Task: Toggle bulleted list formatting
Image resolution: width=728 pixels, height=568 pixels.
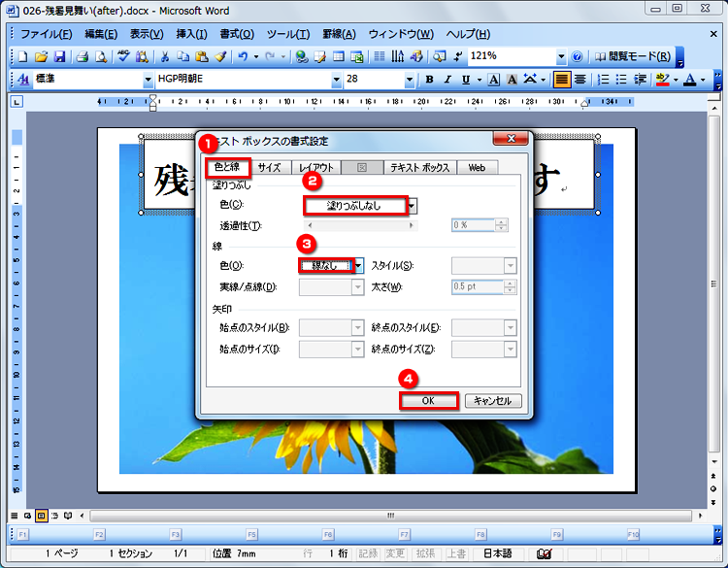Action: pyautogui.click(x=621, y=80)
